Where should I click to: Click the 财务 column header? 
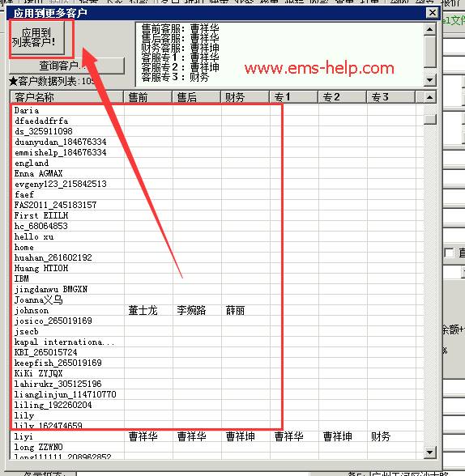(245, 97)
